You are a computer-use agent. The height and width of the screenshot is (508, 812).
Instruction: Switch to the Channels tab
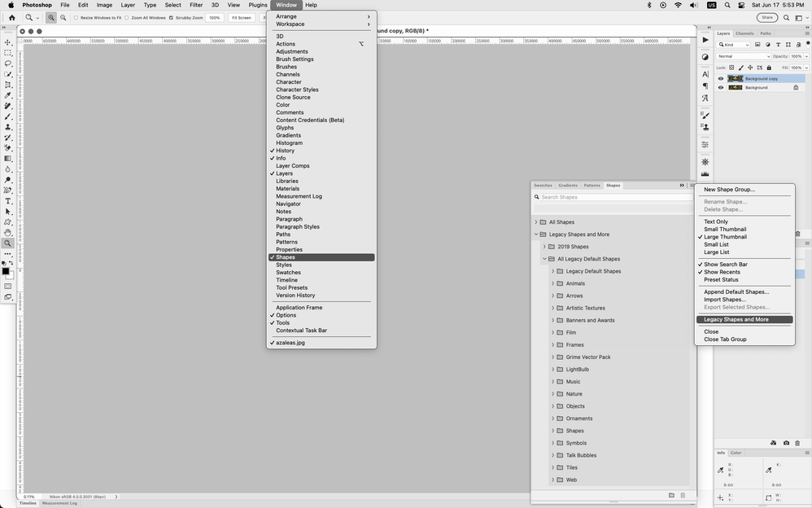[x=744, y=33]
